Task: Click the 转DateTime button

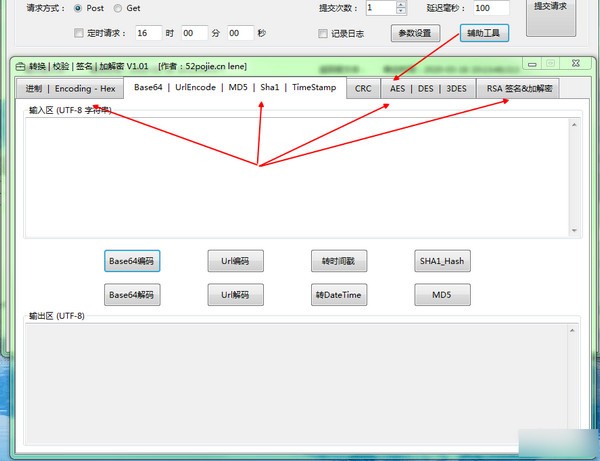Action: [x=339, y=295]
